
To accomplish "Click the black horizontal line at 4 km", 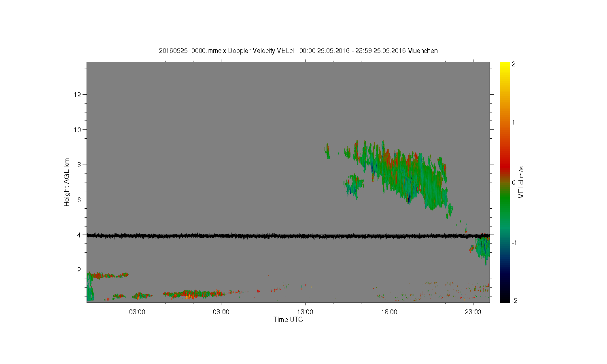I will [288, 235].
